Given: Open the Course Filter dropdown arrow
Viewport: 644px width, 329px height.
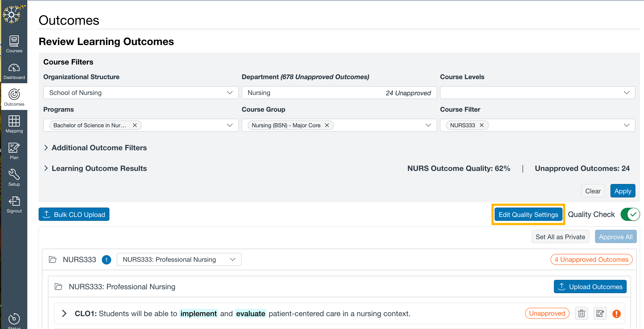Looking at the screenshot, I should click(626, 125).
